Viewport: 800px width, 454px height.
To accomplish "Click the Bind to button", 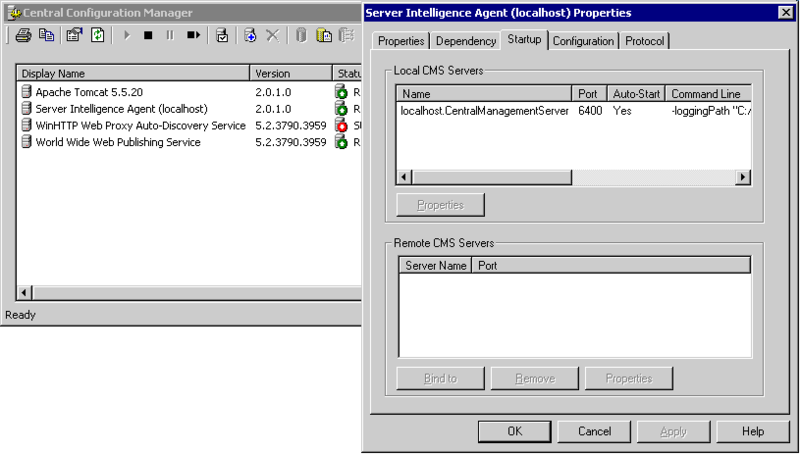I will coord(440,379).
